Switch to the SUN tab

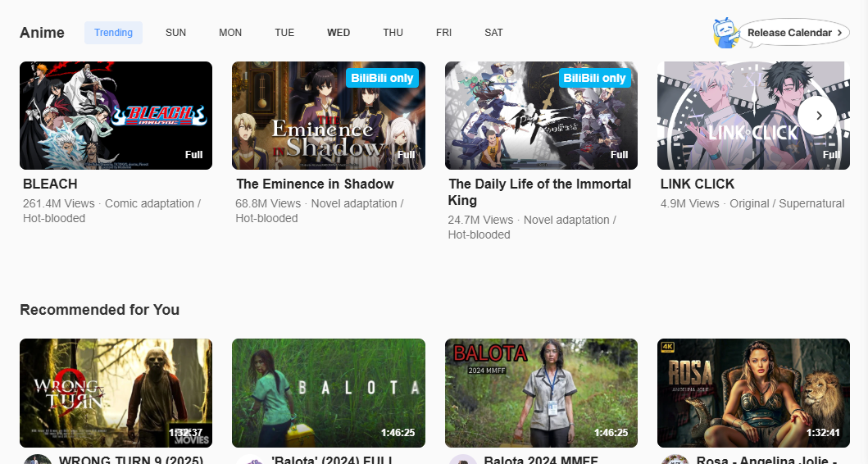pos(175,33)
